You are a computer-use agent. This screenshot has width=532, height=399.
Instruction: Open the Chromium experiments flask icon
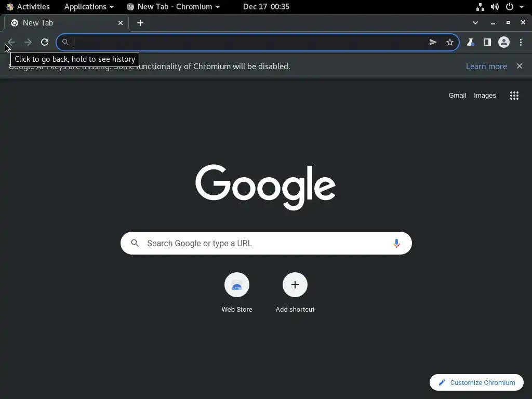[470, 42]
